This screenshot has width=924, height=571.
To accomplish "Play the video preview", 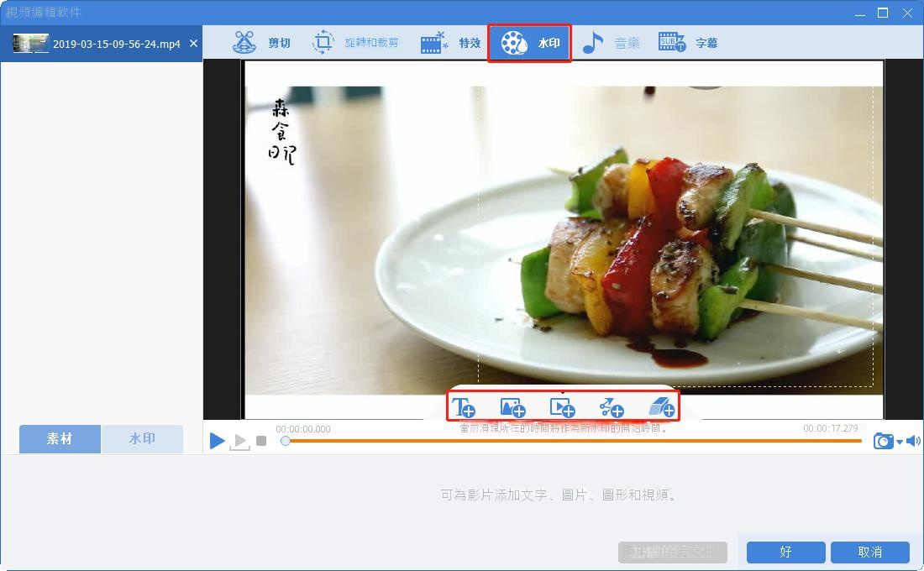I will pyautogui.click(x=217, y=440).
